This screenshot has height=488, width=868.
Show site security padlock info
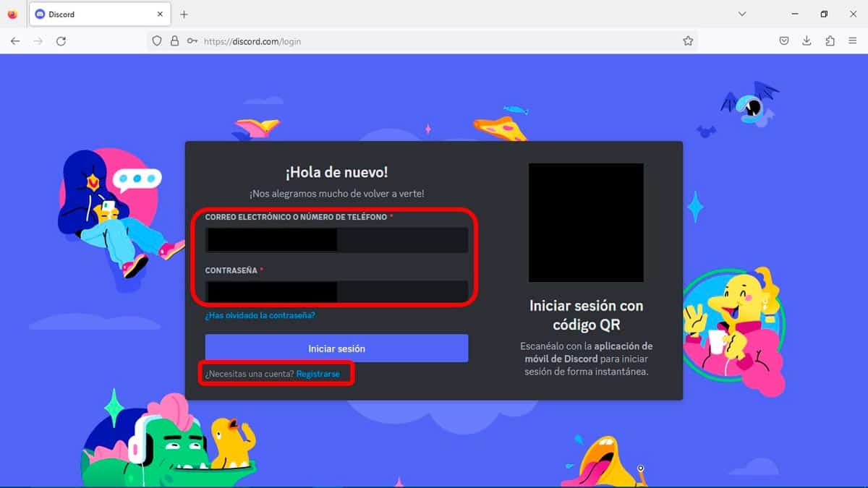[174, 41]
